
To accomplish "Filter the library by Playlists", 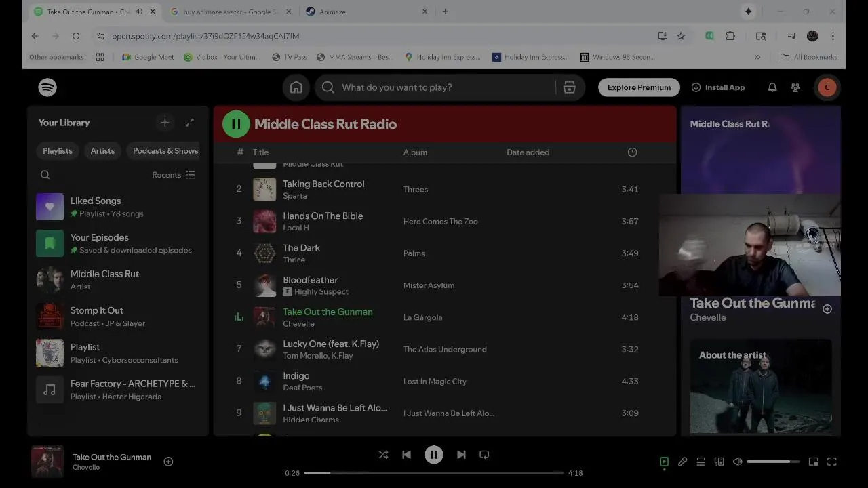I will point(58,151).
